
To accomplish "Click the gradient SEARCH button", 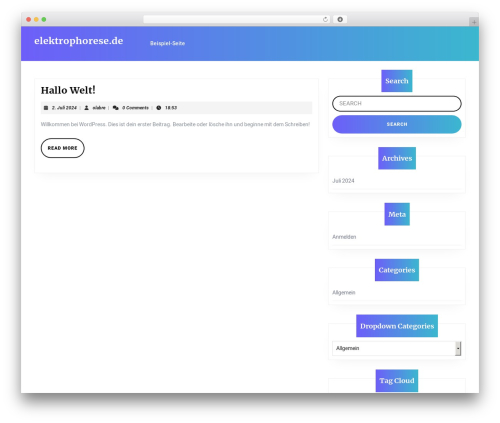I will point(397,124).
